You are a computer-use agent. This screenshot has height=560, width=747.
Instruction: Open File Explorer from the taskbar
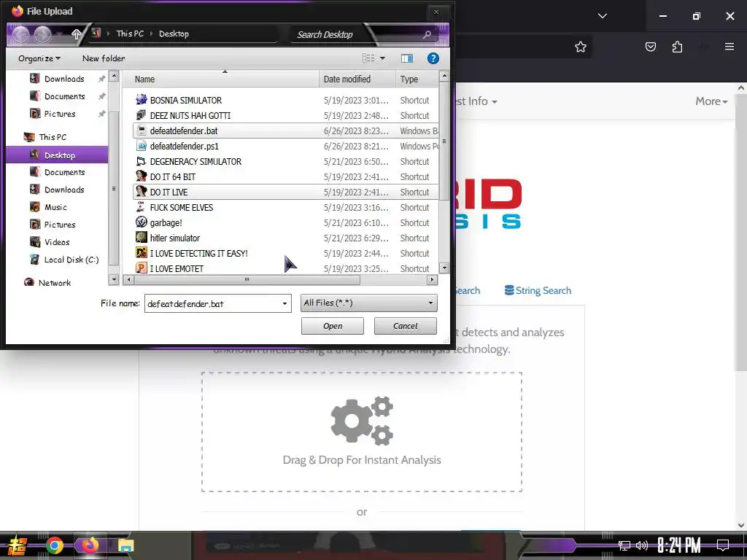(x=125, y=545)
